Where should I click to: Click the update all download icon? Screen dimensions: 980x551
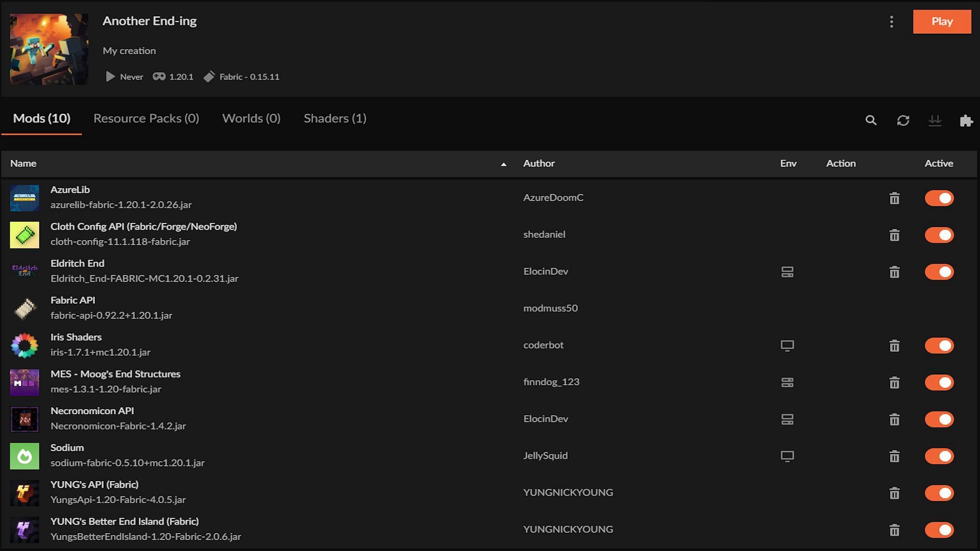(935, 120)
